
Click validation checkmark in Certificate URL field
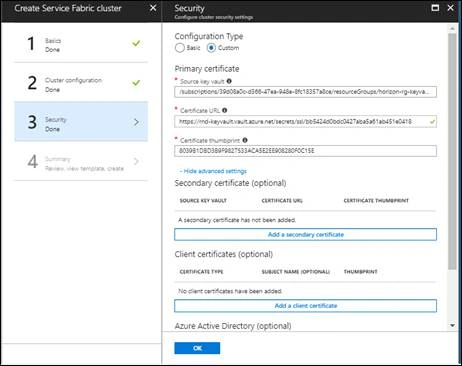point(432,122)
